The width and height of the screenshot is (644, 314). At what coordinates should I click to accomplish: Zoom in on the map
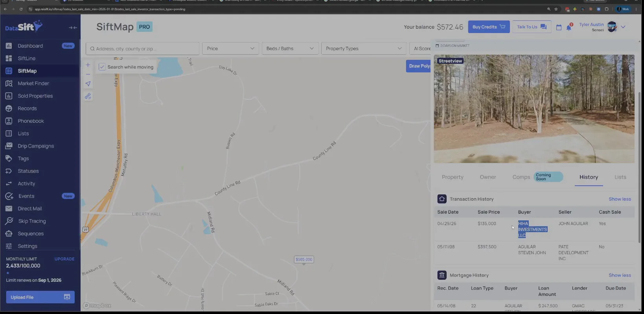[88, 65]
